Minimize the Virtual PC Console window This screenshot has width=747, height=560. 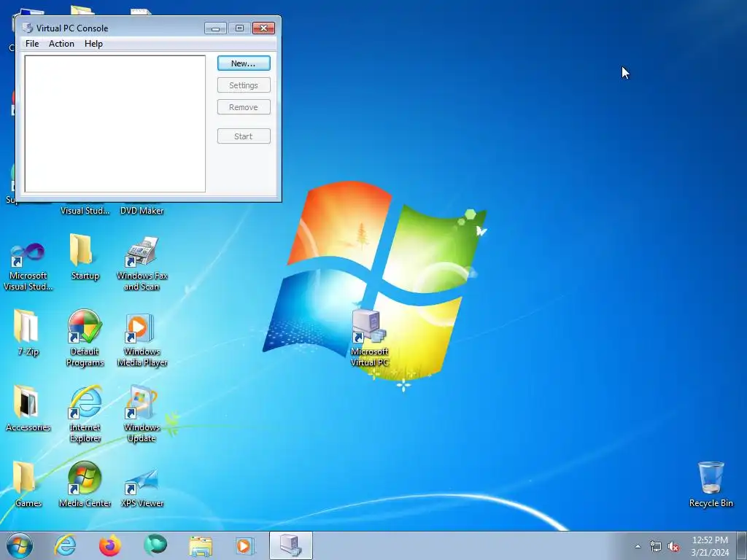click(215, 28)
